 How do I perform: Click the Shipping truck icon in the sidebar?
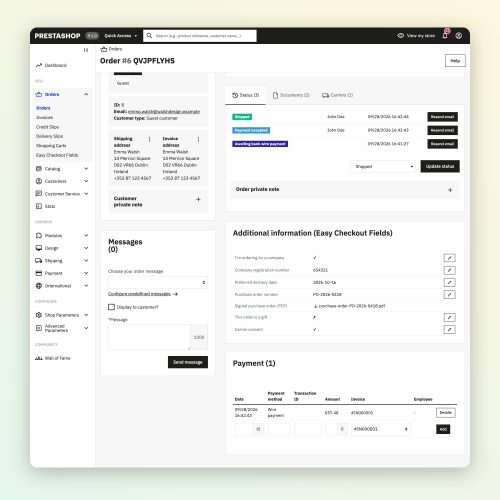point(39,261)
